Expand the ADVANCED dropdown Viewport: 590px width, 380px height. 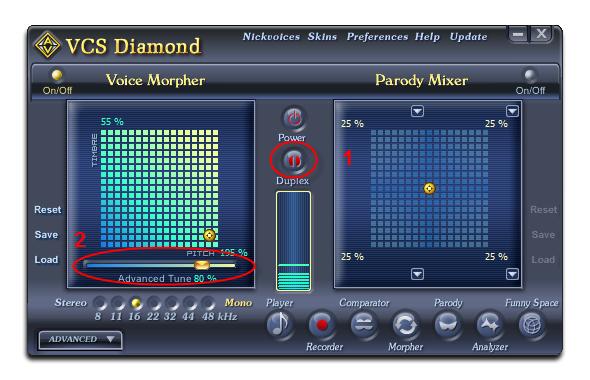pos(81,339)
